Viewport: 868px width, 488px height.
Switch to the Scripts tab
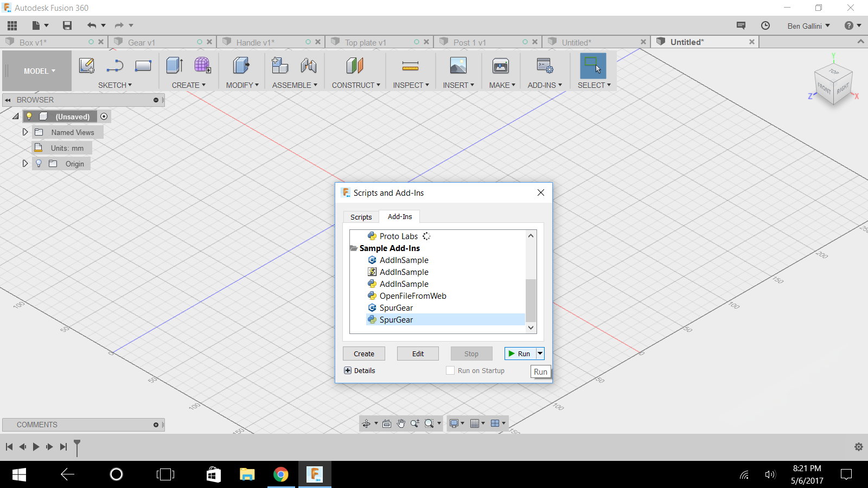coord(361,217)
